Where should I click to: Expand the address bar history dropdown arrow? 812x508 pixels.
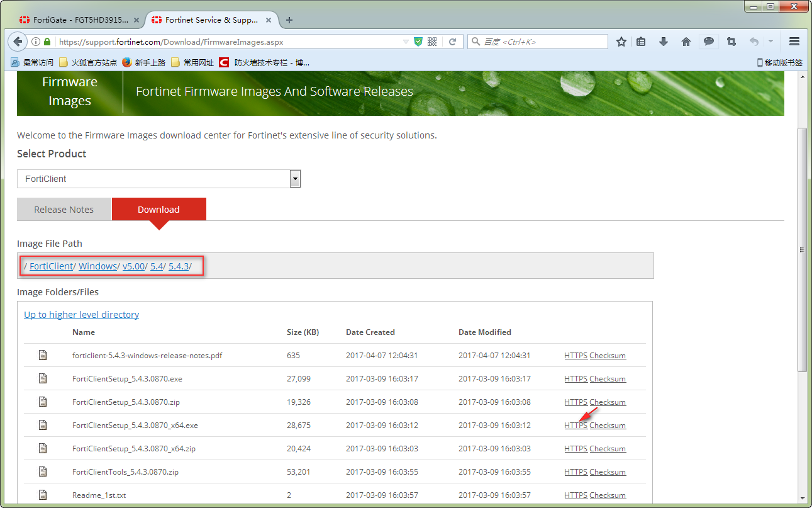point(406,42)
